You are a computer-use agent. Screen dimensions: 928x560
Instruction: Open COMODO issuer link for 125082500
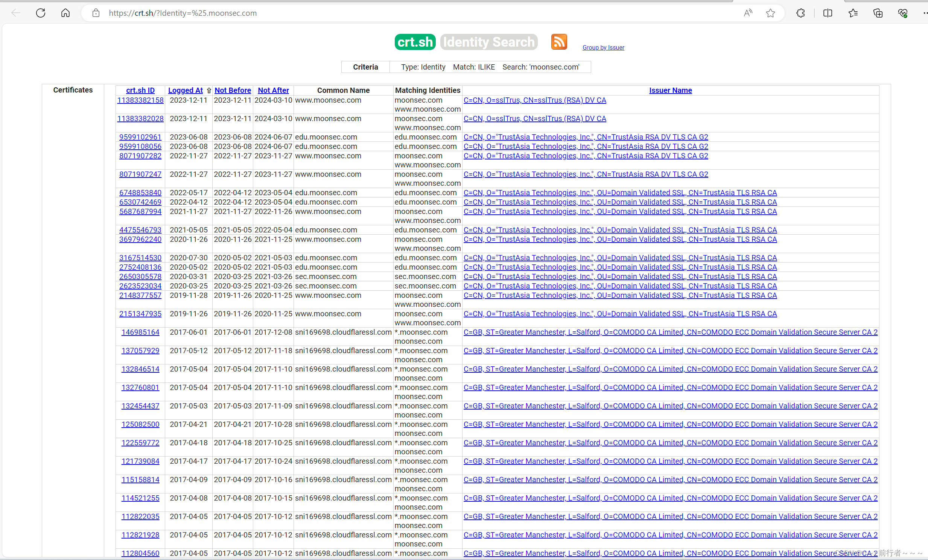pos(670,425)
